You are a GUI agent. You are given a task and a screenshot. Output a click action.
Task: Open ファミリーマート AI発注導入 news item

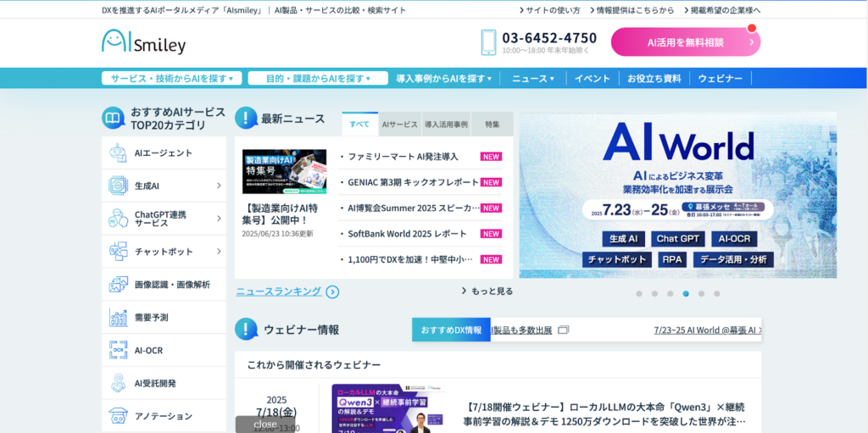pos(403,157)
